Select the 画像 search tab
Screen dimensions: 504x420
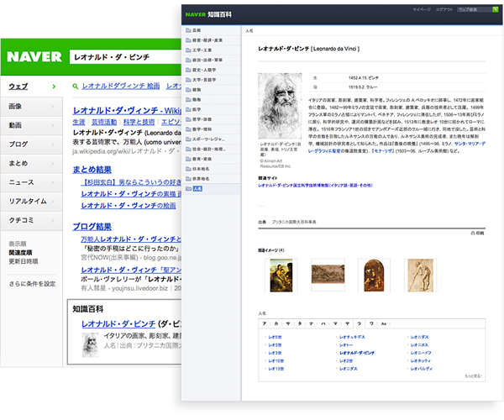coord(16,107)
